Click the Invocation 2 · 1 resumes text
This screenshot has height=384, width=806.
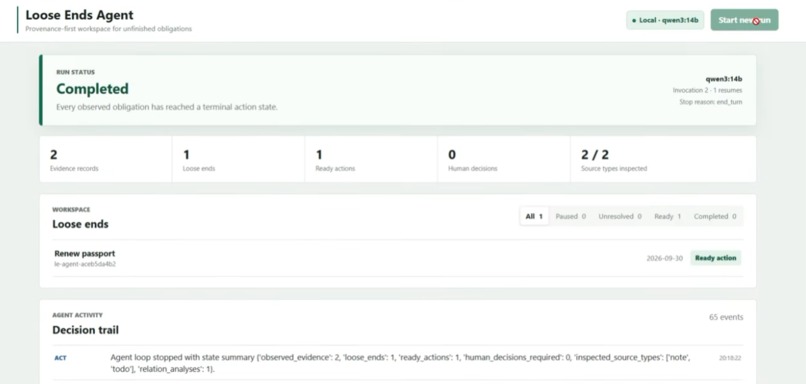[707, 90]
